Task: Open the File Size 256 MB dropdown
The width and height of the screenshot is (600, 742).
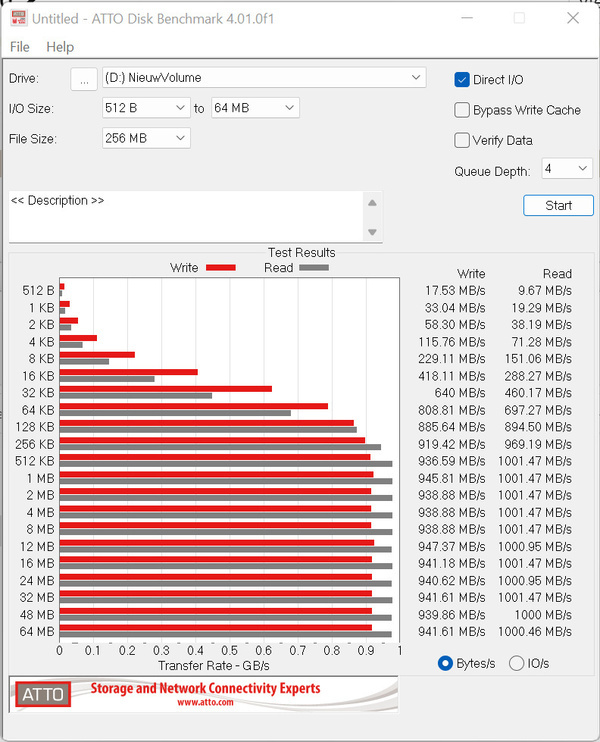Action: [146, 138]
